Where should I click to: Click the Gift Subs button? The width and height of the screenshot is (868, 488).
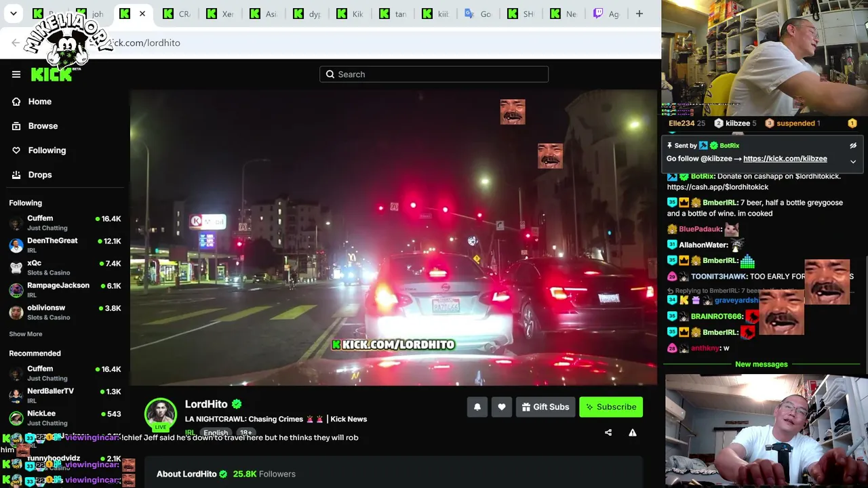tap(546, 407)
